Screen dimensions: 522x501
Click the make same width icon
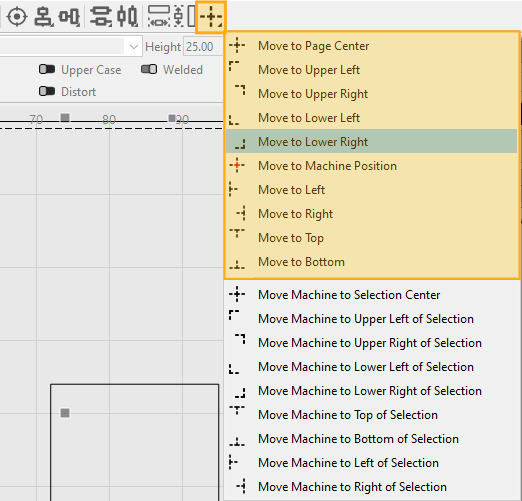pos(159,17)
